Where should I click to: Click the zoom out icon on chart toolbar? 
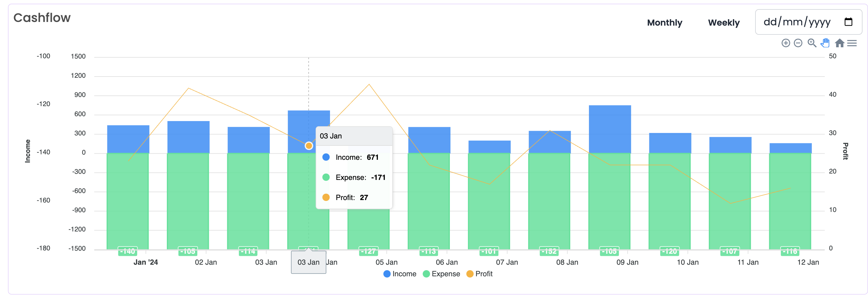click(798, 43)
